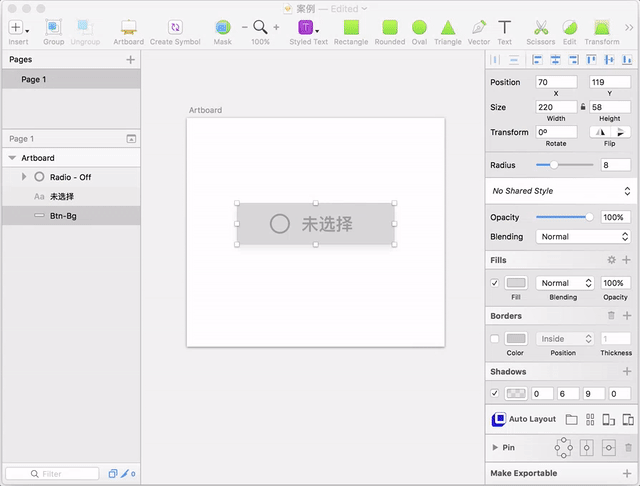The height and width of the screenshot is (486, 640).
Task: Collapse the pages list toggle icon
Action: [131, 139]
